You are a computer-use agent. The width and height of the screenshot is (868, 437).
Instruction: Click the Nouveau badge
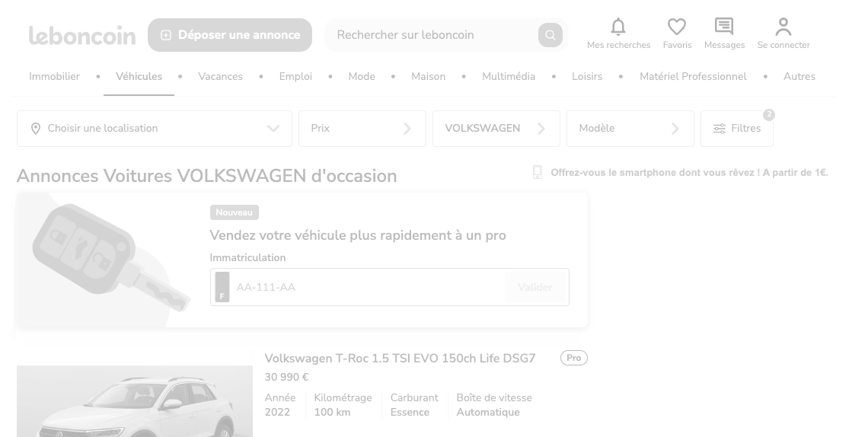pyautogui.click(x=235, y=212)
